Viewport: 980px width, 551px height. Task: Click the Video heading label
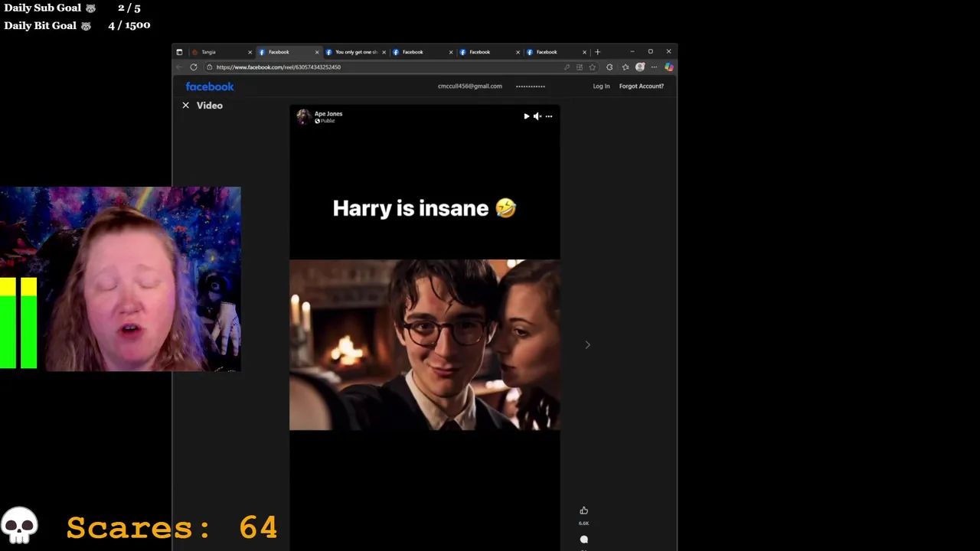209,106
